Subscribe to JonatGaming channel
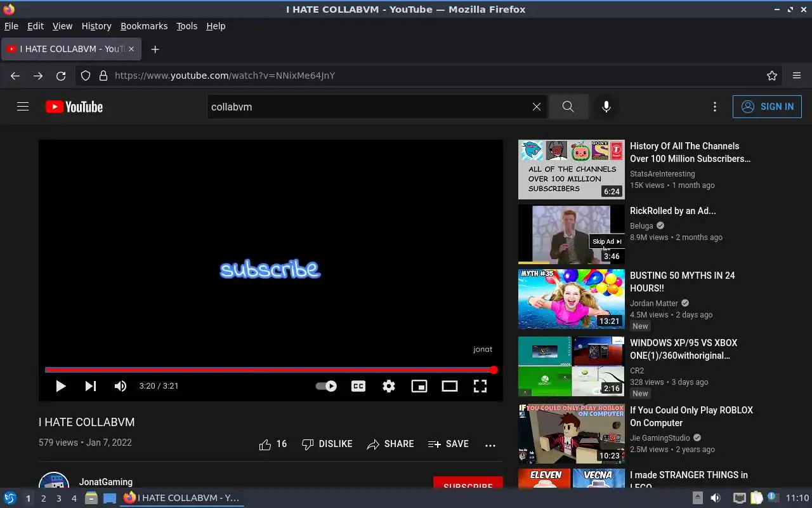 pos(468,483)
